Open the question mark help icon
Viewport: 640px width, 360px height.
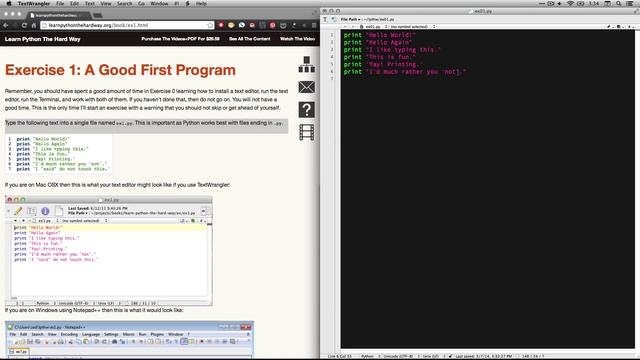point(307,109)
